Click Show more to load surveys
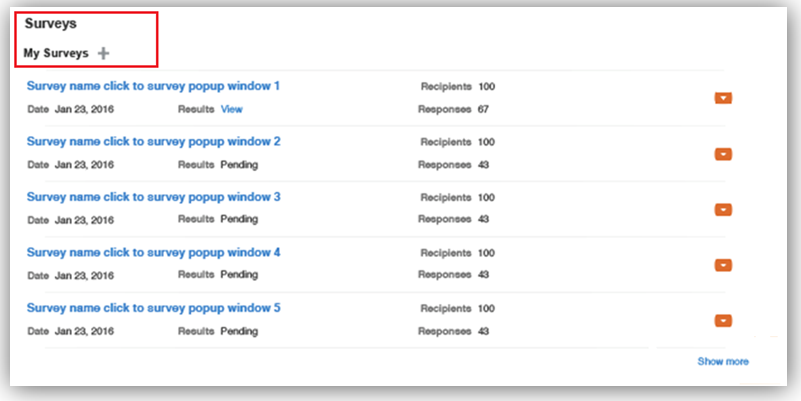801x401 pixels. pos(722,361)
